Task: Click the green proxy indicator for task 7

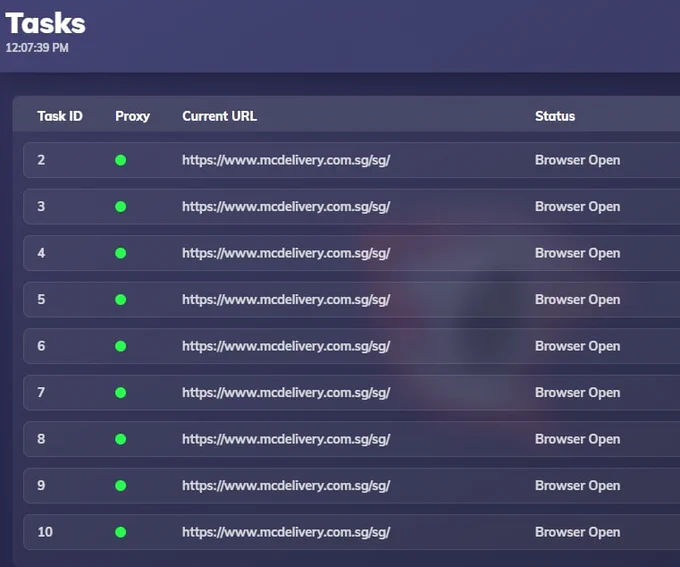Action: coord(121,393)
